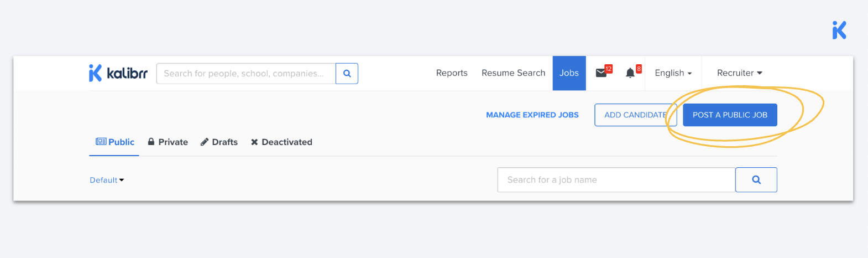Go to Reports in the navbar
The height and width of the screenshot is (258, 868).
coord(452,73)
